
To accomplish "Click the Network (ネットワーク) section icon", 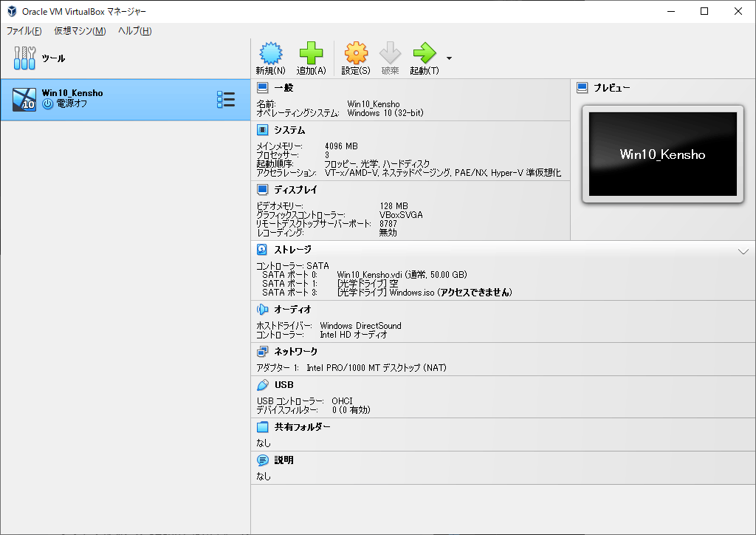I will tap(262, 351).
